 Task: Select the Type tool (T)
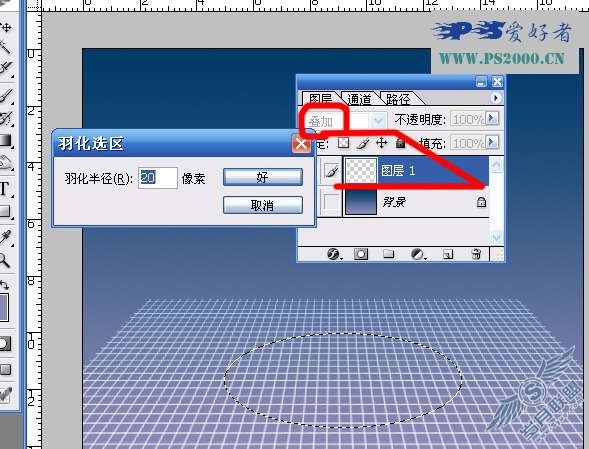[x=5, y=189]
